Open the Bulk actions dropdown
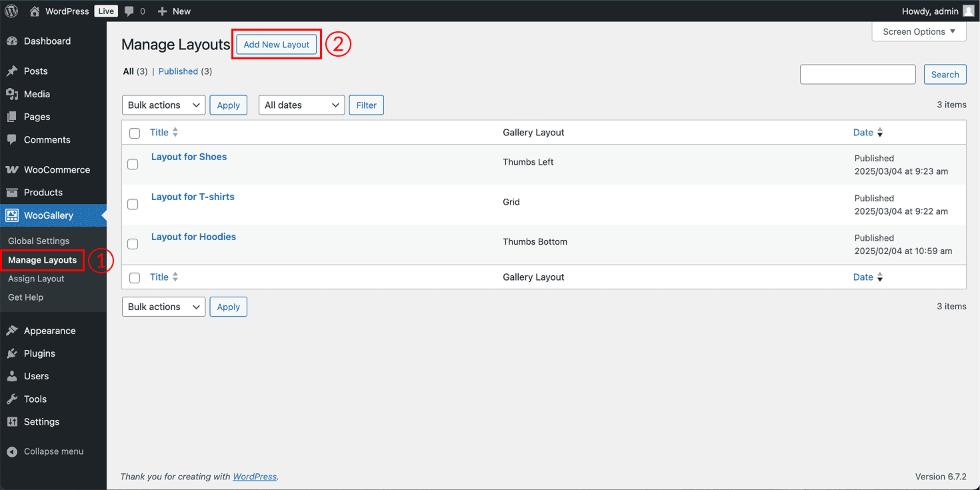 click(x=163, y=105)
